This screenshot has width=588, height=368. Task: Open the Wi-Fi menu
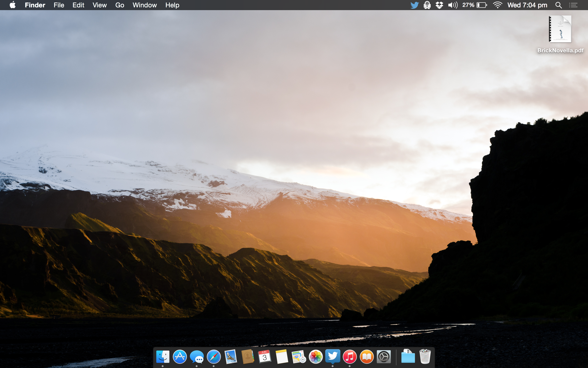tap(498, 5)
